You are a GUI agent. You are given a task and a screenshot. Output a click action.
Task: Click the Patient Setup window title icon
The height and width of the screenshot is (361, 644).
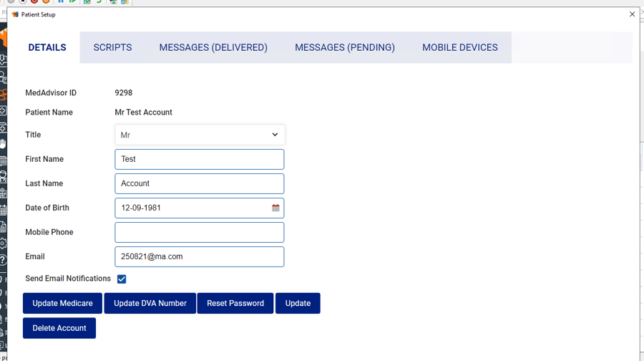click(15, 14)
